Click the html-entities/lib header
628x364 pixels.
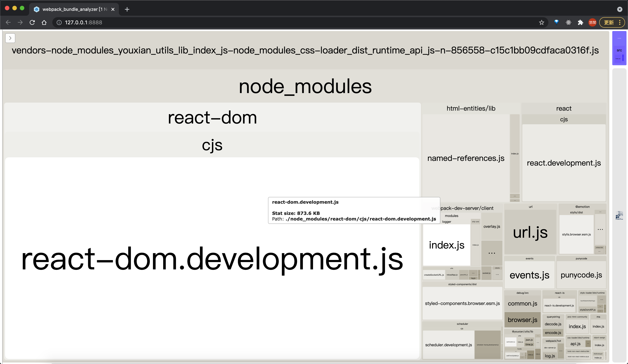point(471,108)
